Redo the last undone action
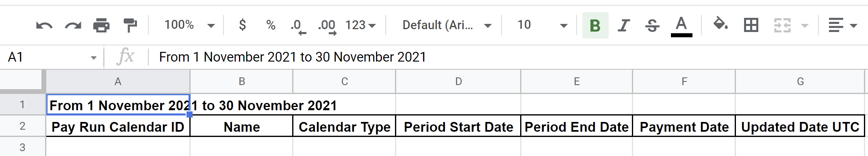 [x=73, y=26]
